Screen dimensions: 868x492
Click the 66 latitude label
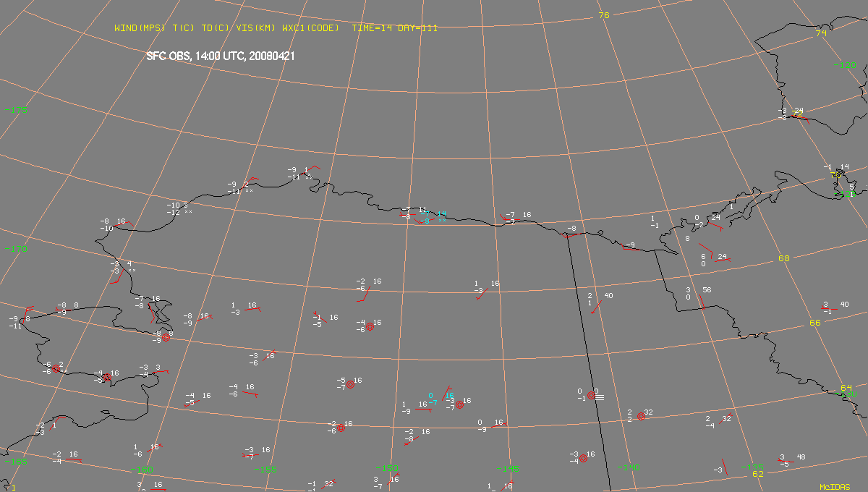click(814, 323)
